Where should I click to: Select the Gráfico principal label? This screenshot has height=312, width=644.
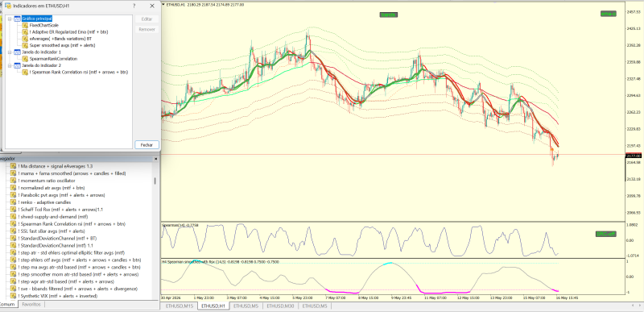[x=37, y=19]
